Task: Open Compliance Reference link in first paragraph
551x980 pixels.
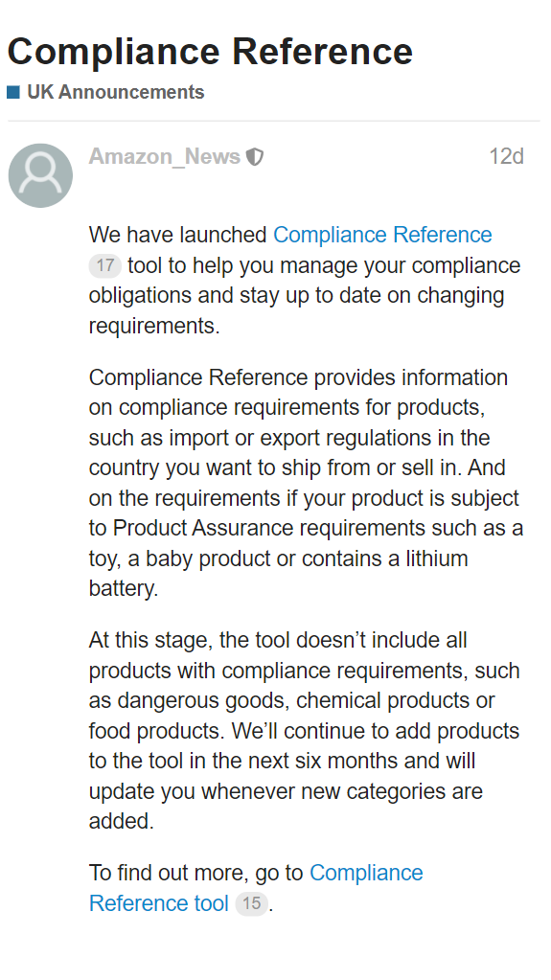Action: [x=382, y=235]
